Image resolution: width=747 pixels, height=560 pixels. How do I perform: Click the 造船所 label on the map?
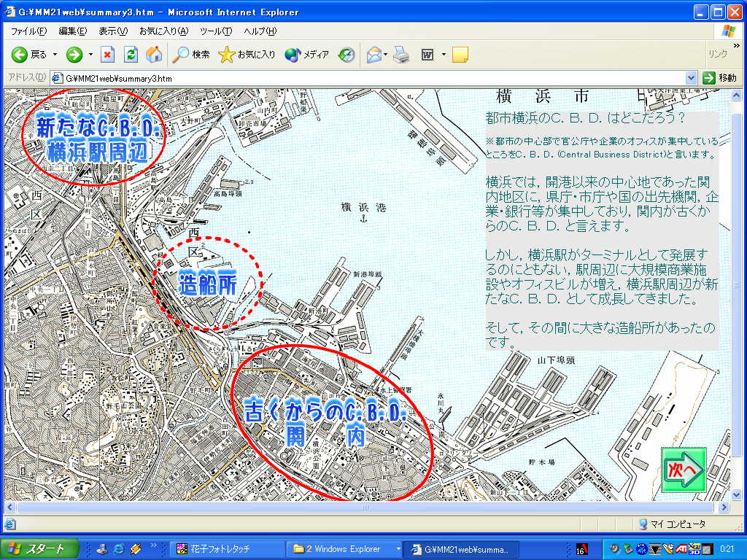(208, 285)
